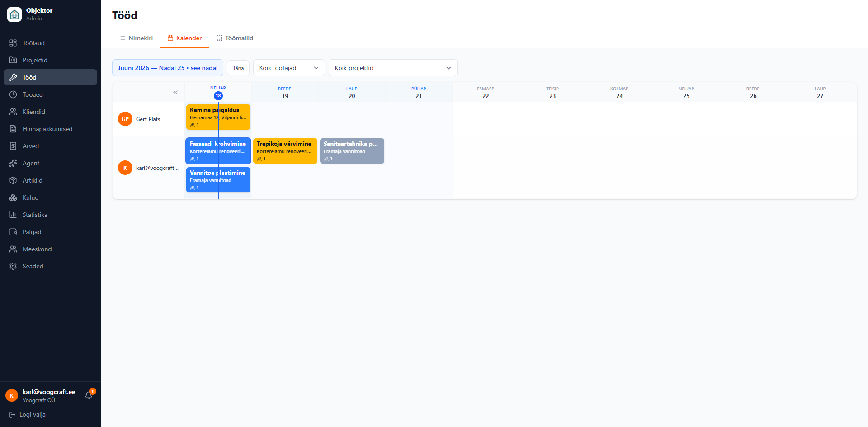Click the K avatar in sidebar footer
This screenshot has width=868, height=427.
point(12,395)
